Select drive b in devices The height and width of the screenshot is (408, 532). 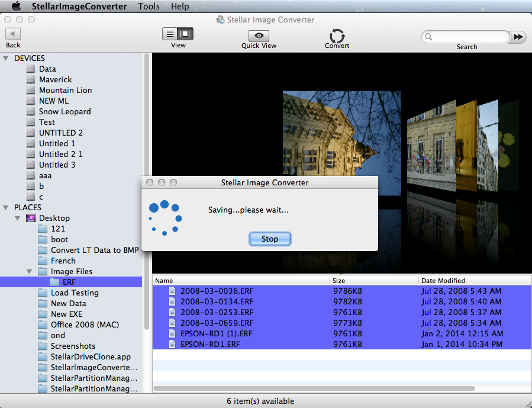(31, 186)
